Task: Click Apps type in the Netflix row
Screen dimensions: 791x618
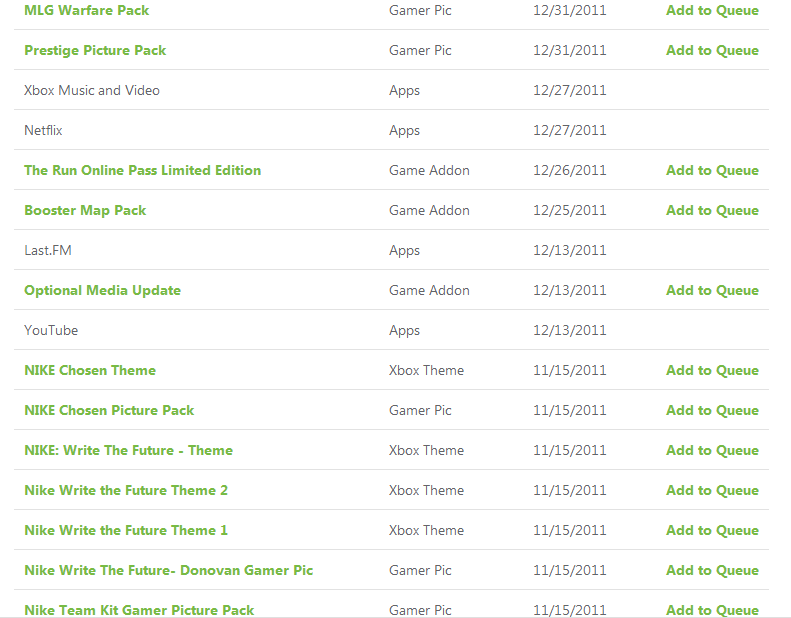Action: (404, 131)
